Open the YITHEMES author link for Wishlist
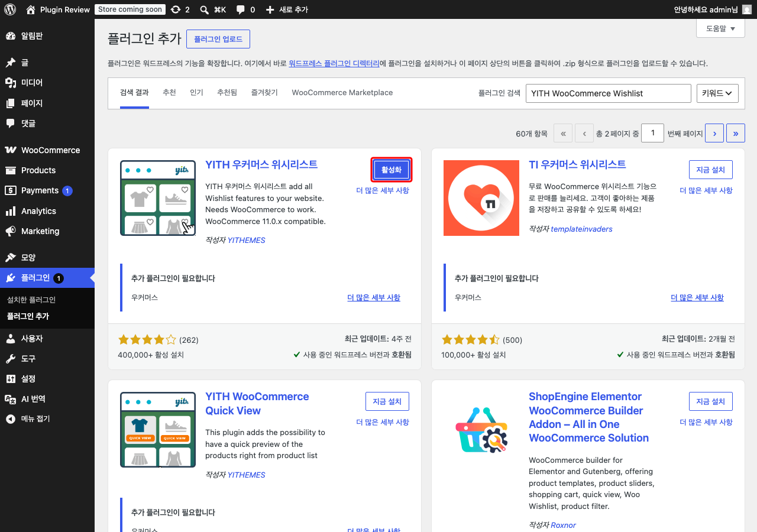This screenshot has width=757, height=532. click(x=247, y=240)
